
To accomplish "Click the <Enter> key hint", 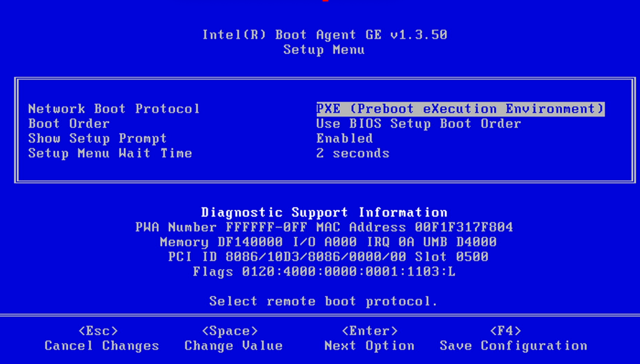I will pyautogui.click(x=369, y=331).
